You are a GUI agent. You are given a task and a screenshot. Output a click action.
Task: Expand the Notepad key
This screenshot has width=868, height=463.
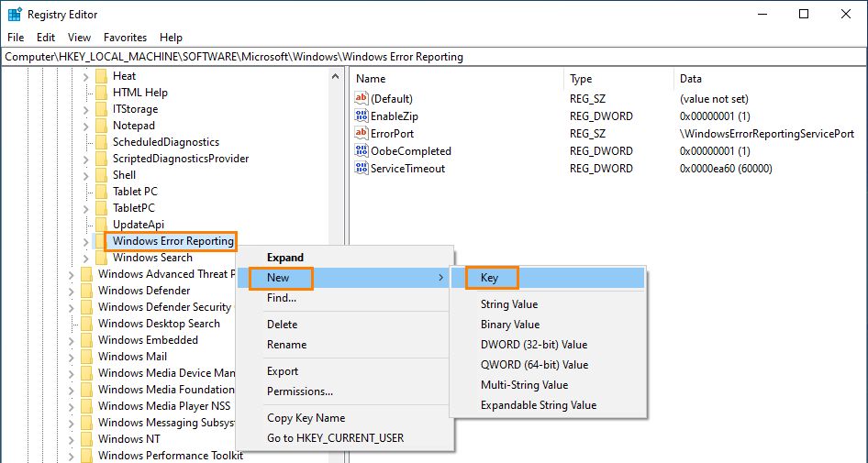click(86, 127)
